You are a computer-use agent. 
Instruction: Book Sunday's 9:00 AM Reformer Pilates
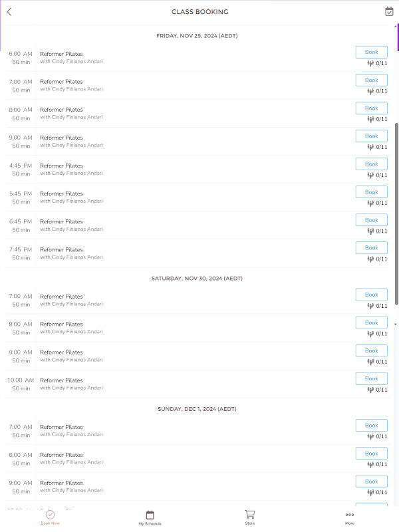coord(371,481)
